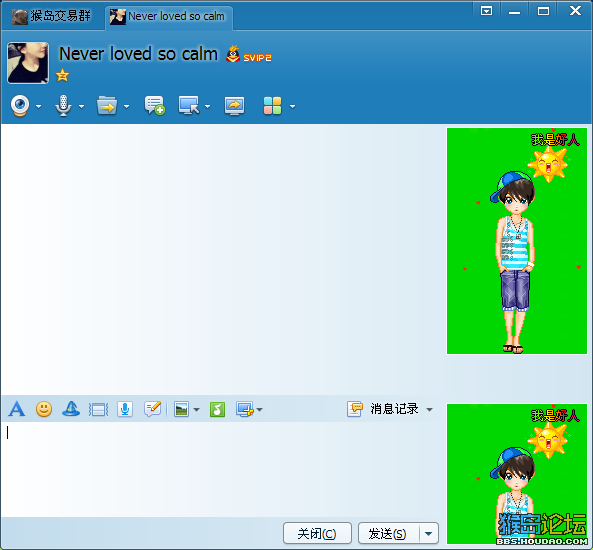Start a voice call with microphone icon

[x=63, y=106]
